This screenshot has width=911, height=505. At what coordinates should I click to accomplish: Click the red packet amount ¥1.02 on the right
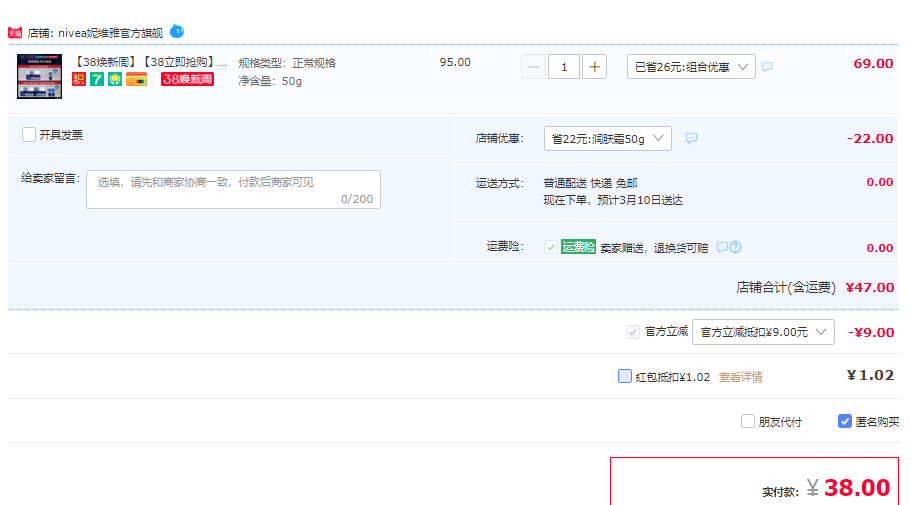point(870,375)
